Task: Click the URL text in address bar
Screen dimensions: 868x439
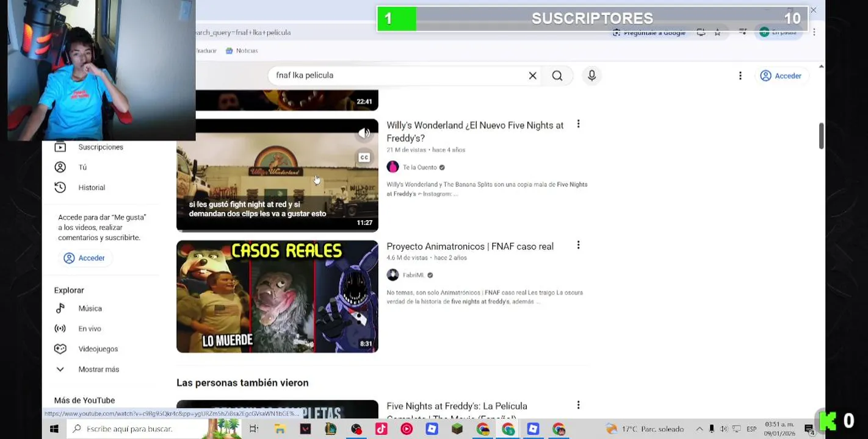Action: 243,32
